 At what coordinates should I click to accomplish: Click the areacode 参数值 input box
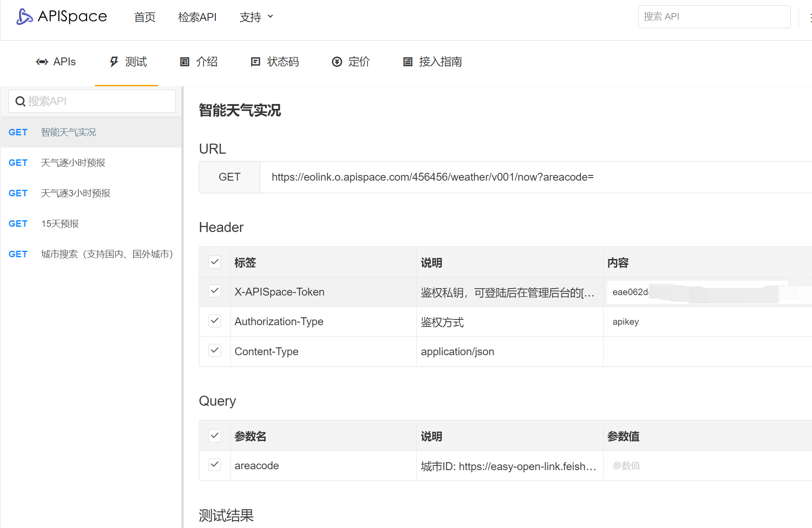[x=674, y=465]
